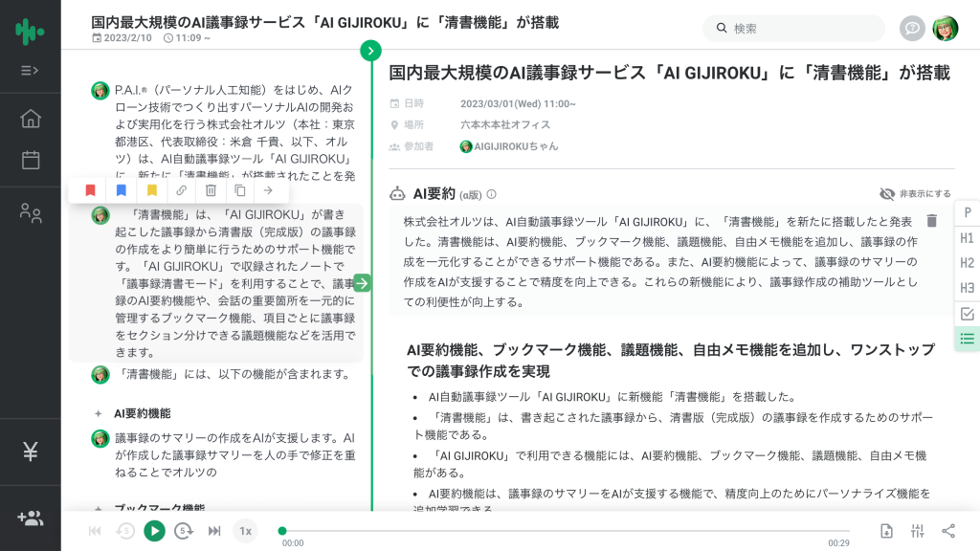Open the chat help bubble icon

click(x=912, y=28)
